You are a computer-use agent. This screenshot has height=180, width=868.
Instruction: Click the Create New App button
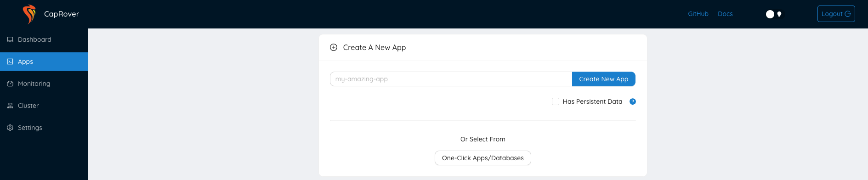604,79
